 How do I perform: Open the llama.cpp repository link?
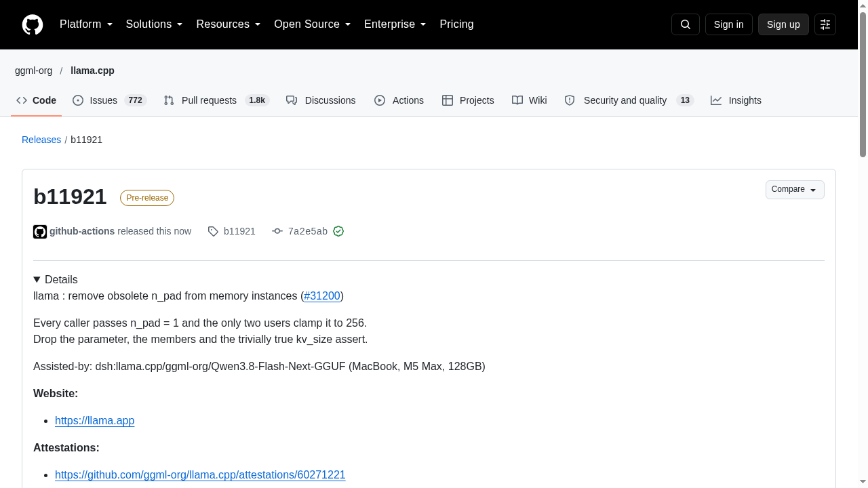92,70
